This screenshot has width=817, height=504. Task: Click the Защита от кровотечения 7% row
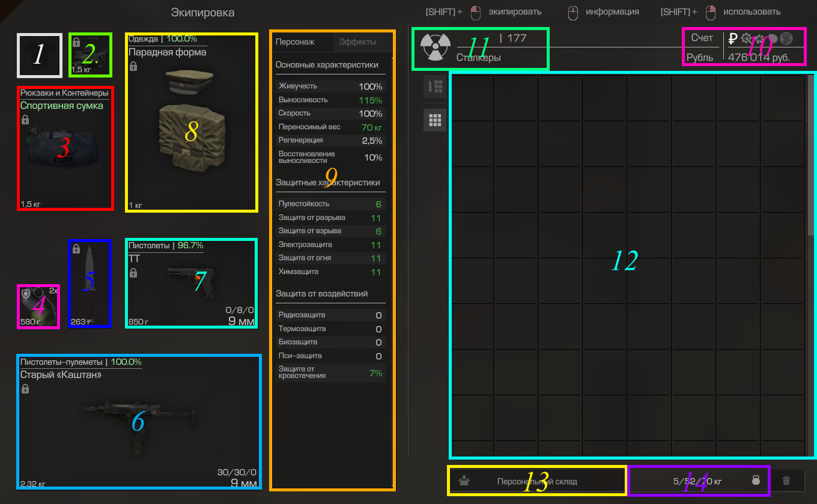pyautogui.click(x=330, y=372)
